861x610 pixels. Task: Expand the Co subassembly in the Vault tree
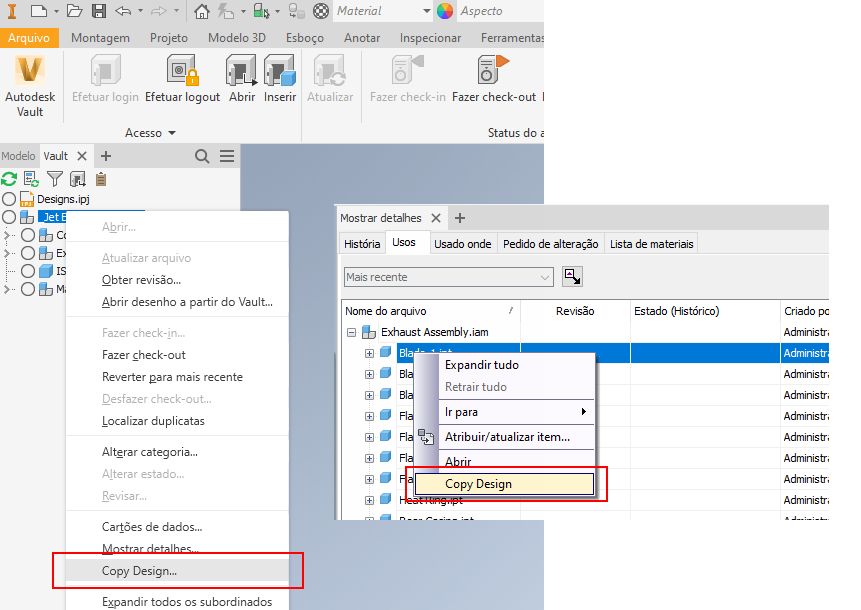(x=7, y=235)
